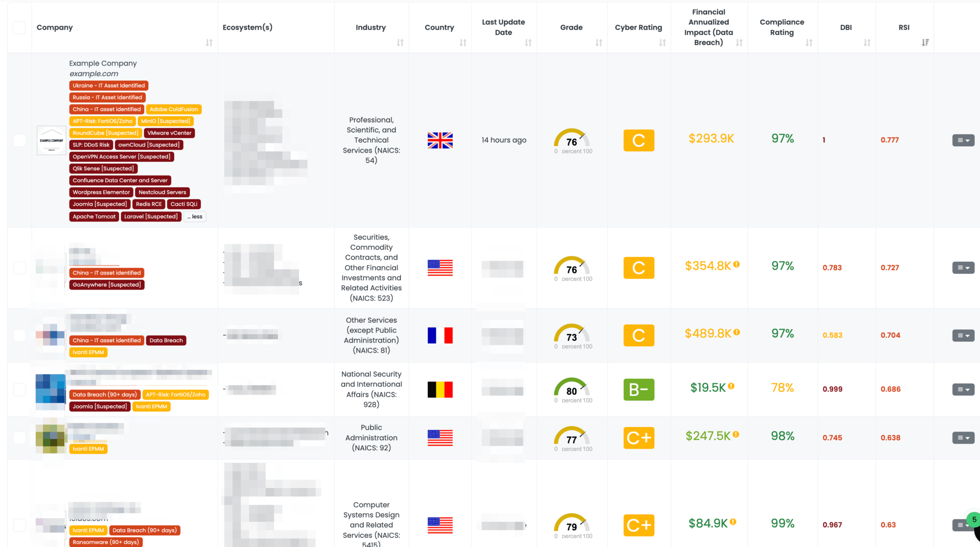This screenshot has height=547, width=980.
Task: Sort by Grade column arrows
Action: pyautogui.click(x=599, y=43)
